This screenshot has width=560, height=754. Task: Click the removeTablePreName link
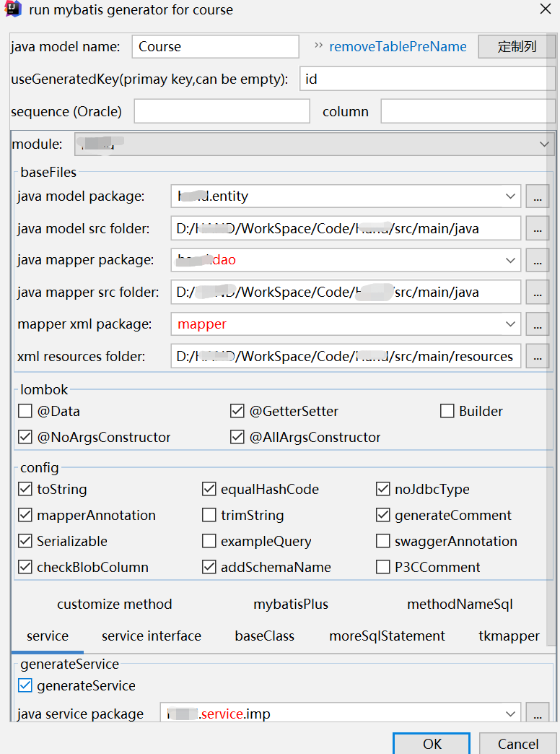coord(398,47)
